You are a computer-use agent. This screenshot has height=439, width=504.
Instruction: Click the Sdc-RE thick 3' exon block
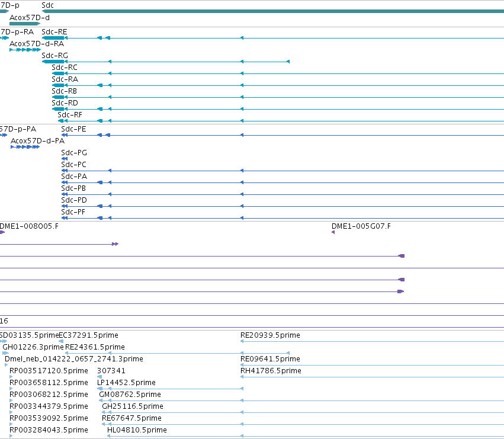coord(53,38)
